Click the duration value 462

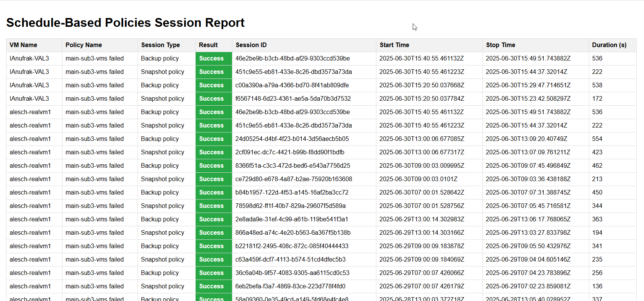597,165
